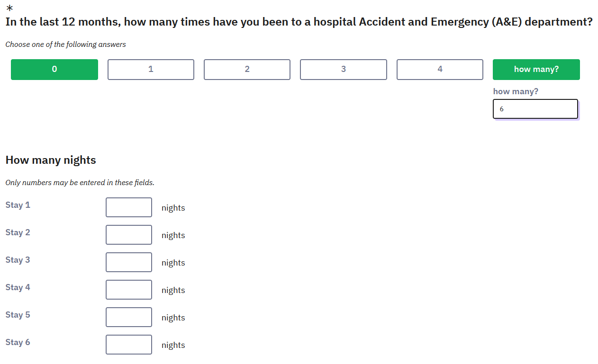The image size is (598, 364).
Task: Select answer option 1
Action: point(151,70)
